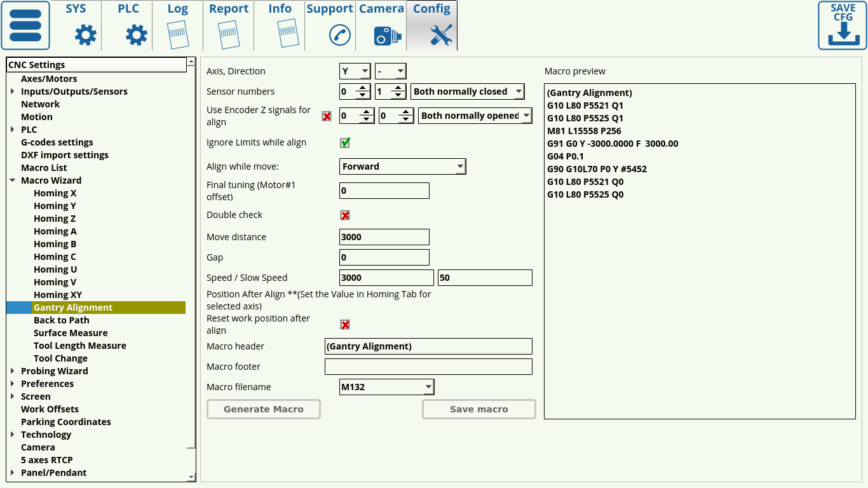Enable the Double check checkbox

tap(345, 215)
